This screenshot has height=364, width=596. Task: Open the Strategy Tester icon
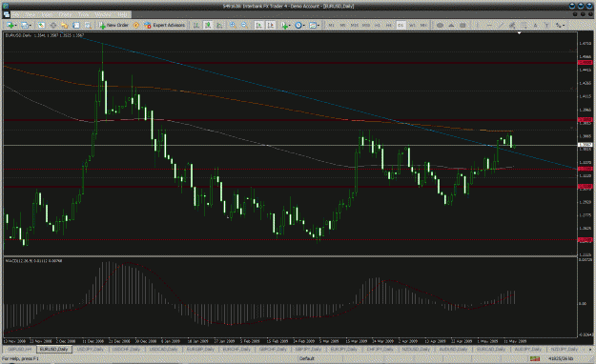[x=88, y=25]
